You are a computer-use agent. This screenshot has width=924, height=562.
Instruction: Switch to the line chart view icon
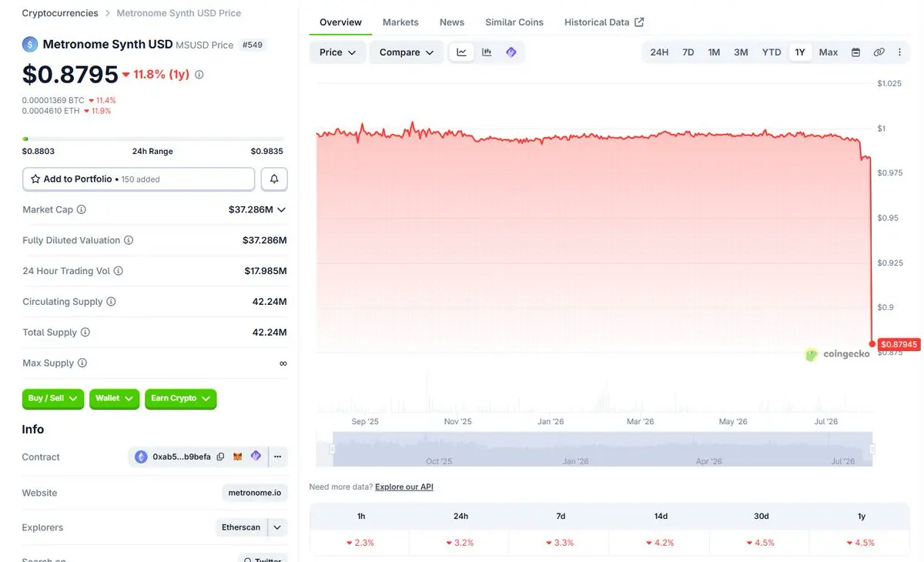tap(461, 52)
